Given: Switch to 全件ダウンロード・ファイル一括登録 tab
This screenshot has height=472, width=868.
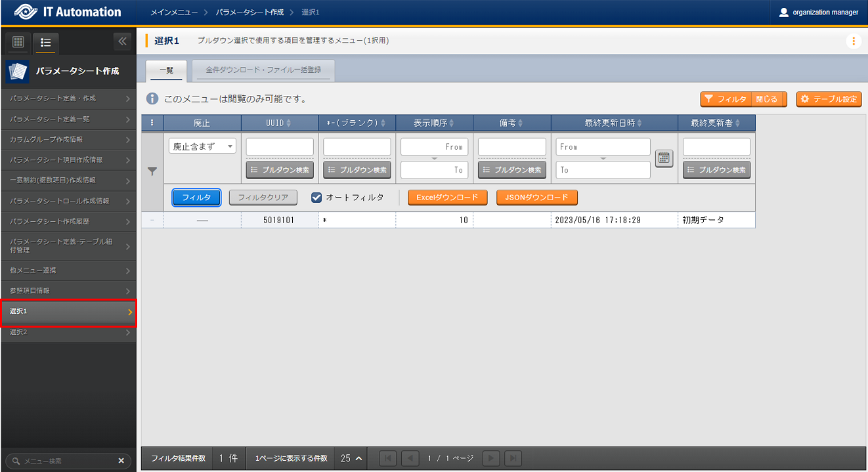Looking at the screenshot, I should 263,70.
